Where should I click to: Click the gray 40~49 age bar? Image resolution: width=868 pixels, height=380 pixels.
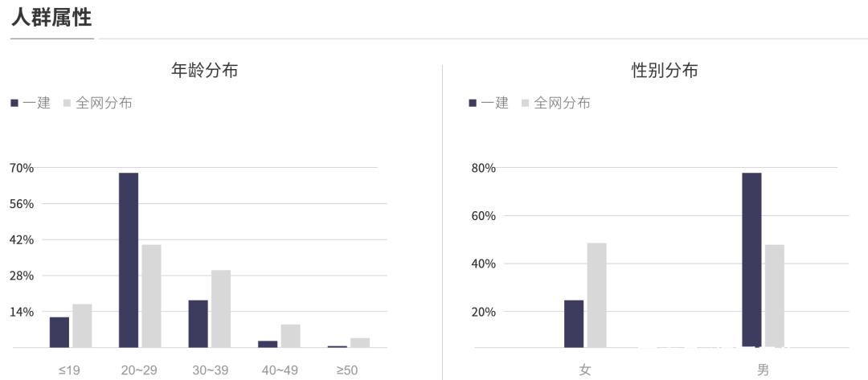coord(290,336)
